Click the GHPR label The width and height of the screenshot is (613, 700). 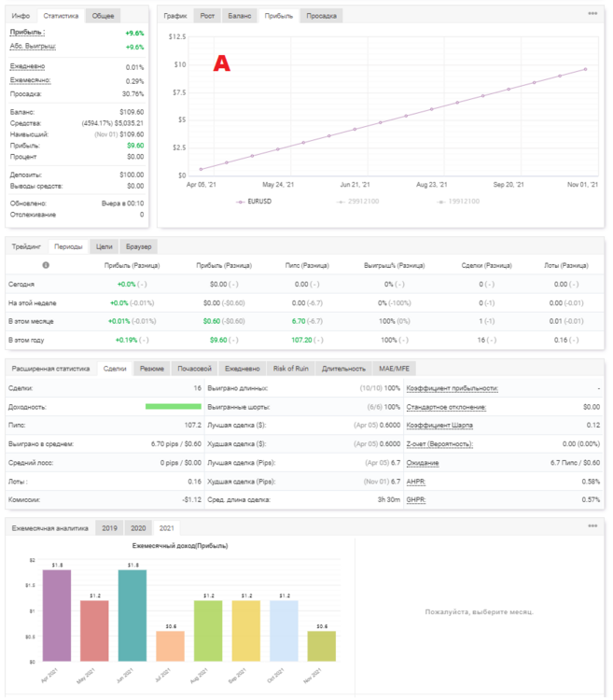[x=416, y=499]
